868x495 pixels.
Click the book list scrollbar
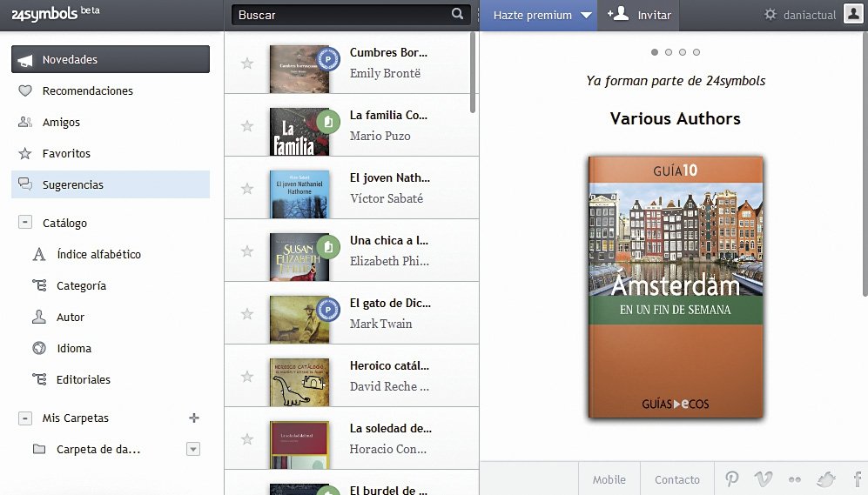coord(473,72)
